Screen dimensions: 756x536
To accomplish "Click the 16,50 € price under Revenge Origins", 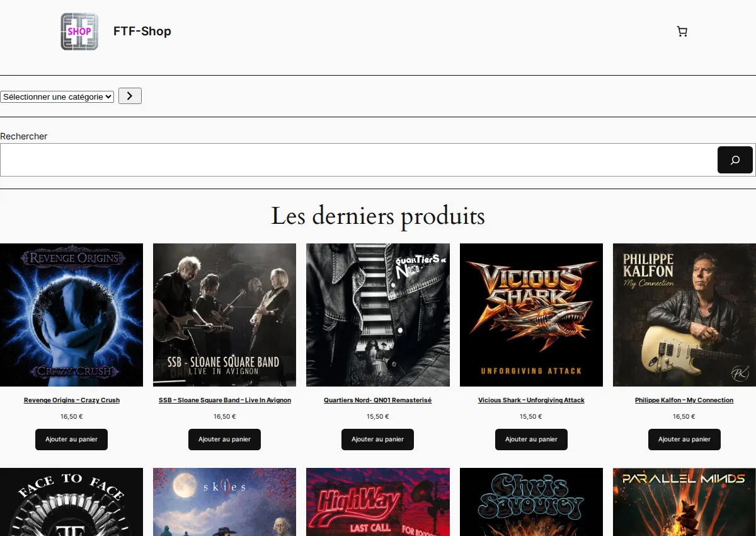I will coord(72,417).
